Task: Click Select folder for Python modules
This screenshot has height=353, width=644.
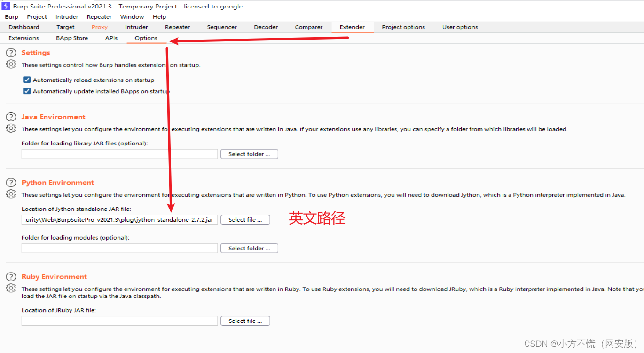Action: pos(249,248)
